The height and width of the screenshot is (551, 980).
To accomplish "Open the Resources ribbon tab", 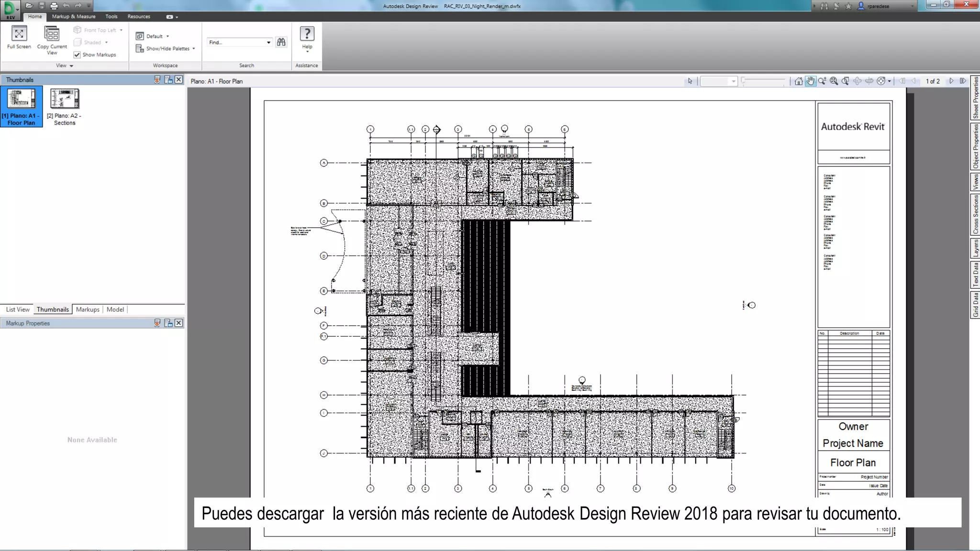I will tap(139, 16).
